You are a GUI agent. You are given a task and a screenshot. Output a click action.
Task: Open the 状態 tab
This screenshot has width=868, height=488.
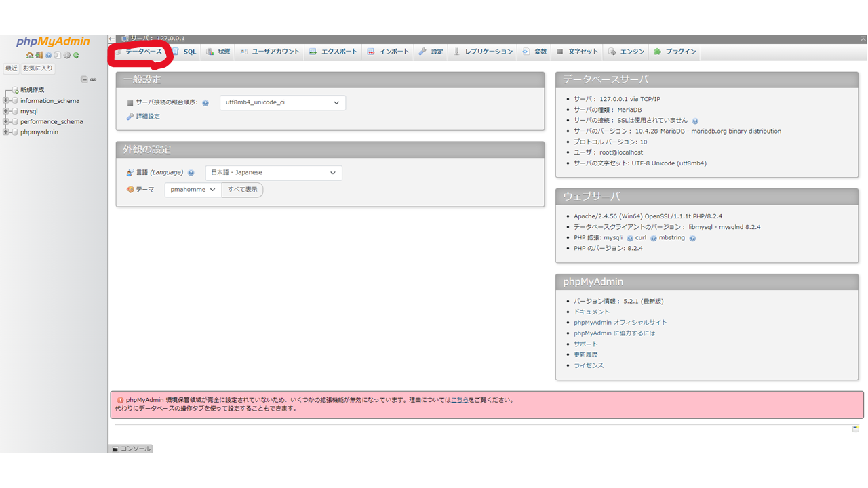[218, 52]
